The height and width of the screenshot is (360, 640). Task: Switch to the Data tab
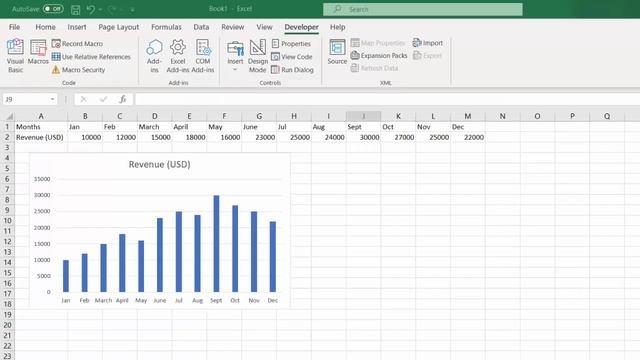[x=201, y=27]
